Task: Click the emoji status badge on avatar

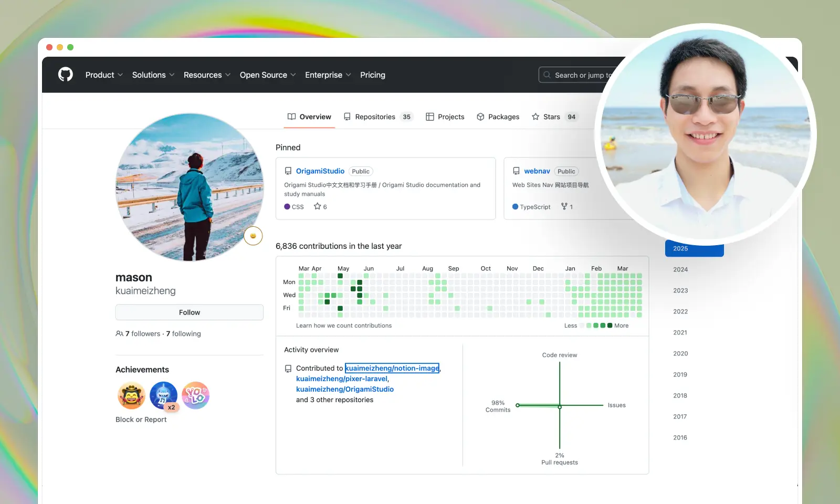Action: (253, 236)
